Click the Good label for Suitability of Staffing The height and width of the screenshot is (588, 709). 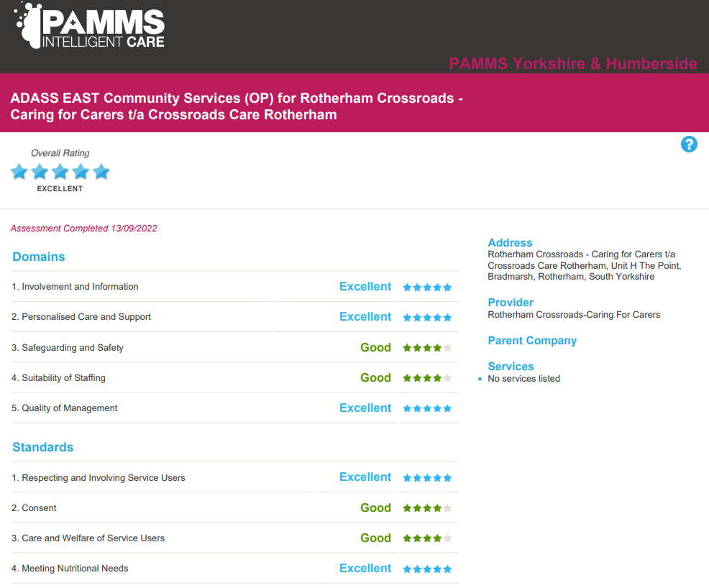pyautogui.click(x=375, y=378)
